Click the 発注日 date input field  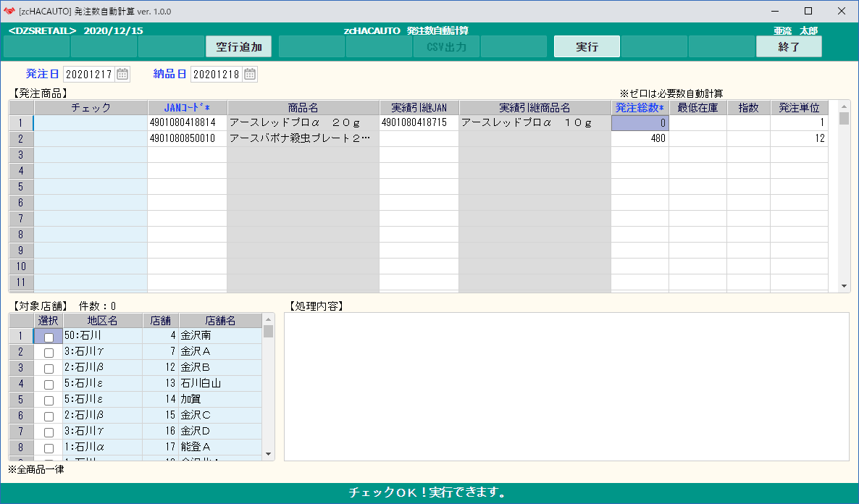pos(89,74)
